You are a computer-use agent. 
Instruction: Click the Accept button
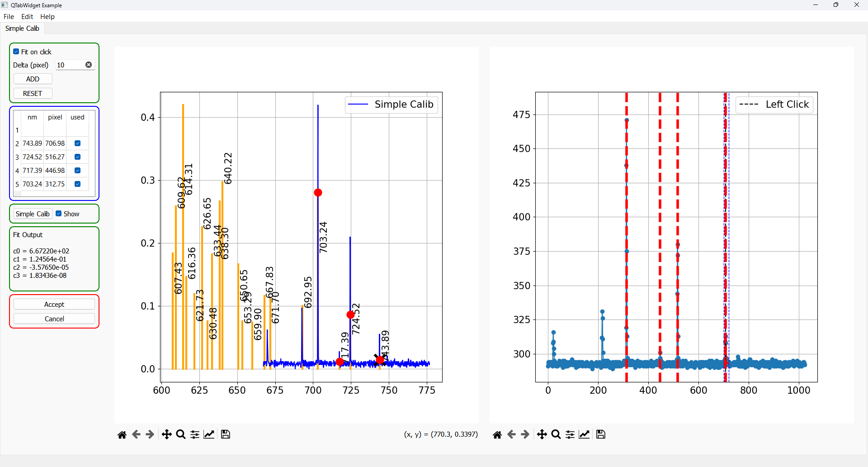(x=54, y=305)
